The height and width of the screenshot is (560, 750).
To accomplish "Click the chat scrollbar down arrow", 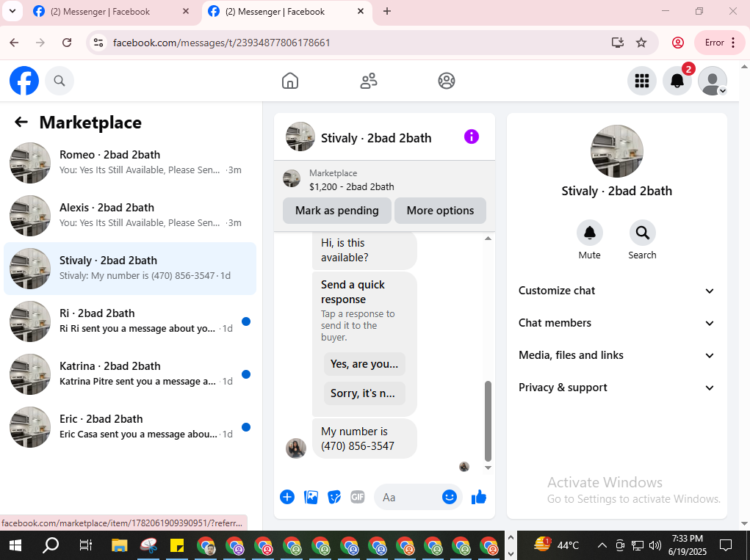I will [488, 468].
